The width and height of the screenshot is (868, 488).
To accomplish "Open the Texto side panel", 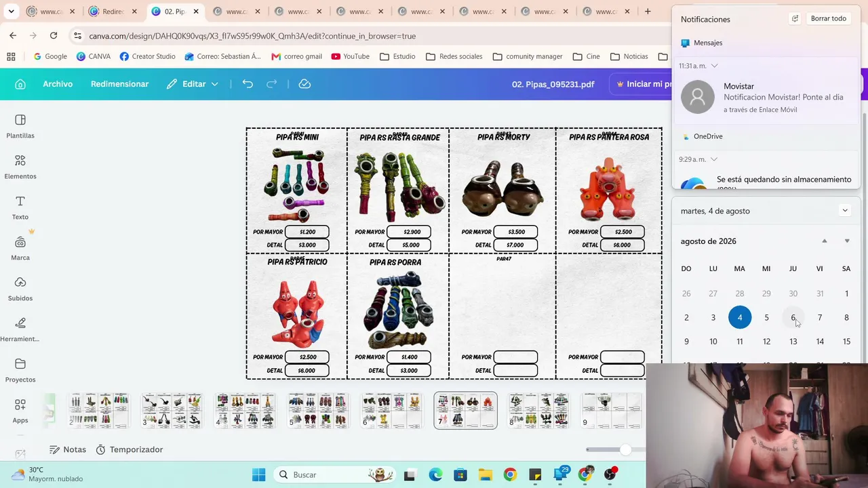I will [20, 207].
